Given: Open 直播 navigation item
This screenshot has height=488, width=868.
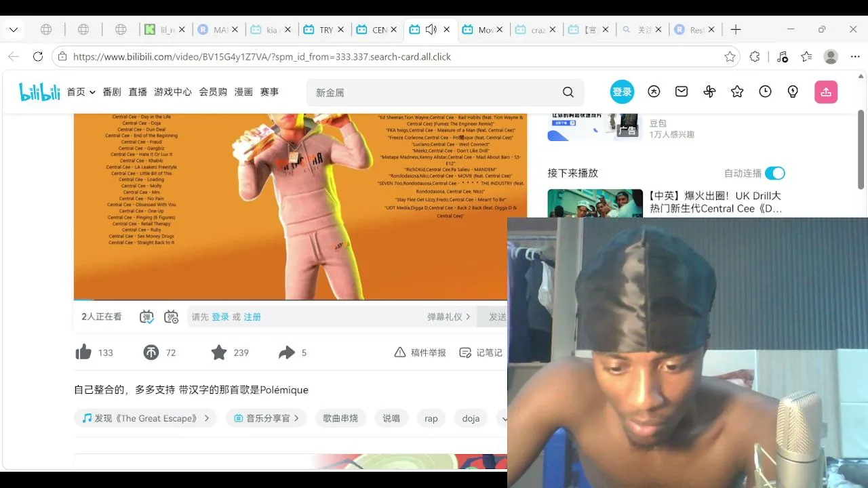Looking at the screenshot, I should pos(138,92).
